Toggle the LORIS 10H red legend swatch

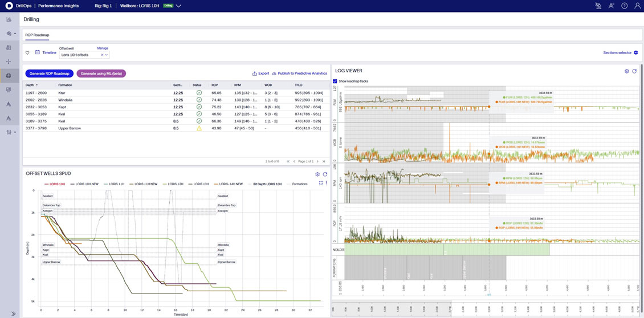pos(45,184)
